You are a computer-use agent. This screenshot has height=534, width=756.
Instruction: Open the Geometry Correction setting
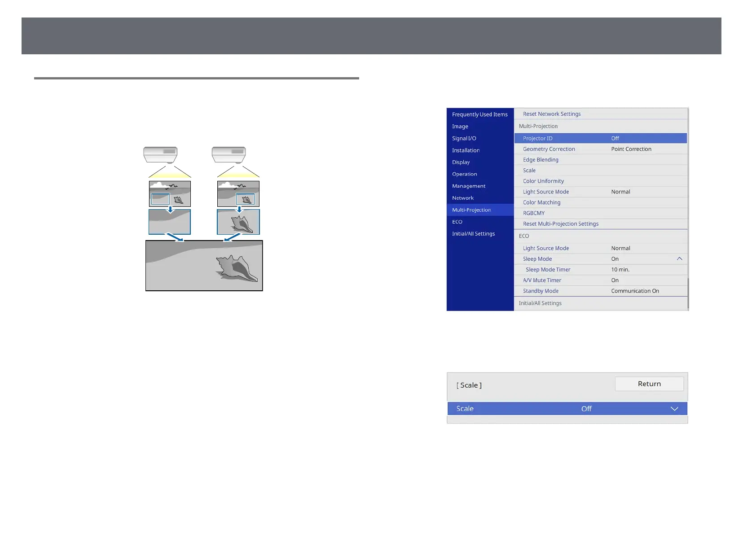[x=600, y=149]
